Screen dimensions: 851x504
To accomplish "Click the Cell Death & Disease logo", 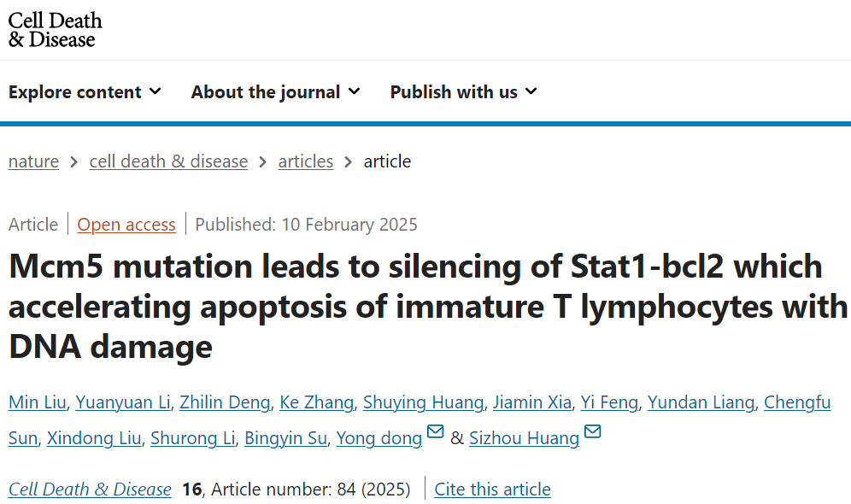I will tap(55, 30).
